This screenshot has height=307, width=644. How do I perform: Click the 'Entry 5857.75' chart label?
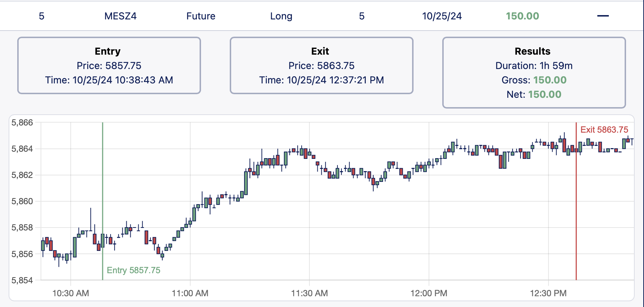click(134, 270)
